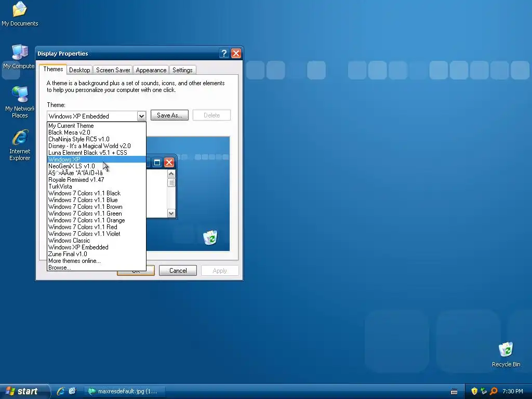The image size is (532, 399).
Task: Select Windows 7 Colors v1.1 Red
Action: tap(97, 227)
